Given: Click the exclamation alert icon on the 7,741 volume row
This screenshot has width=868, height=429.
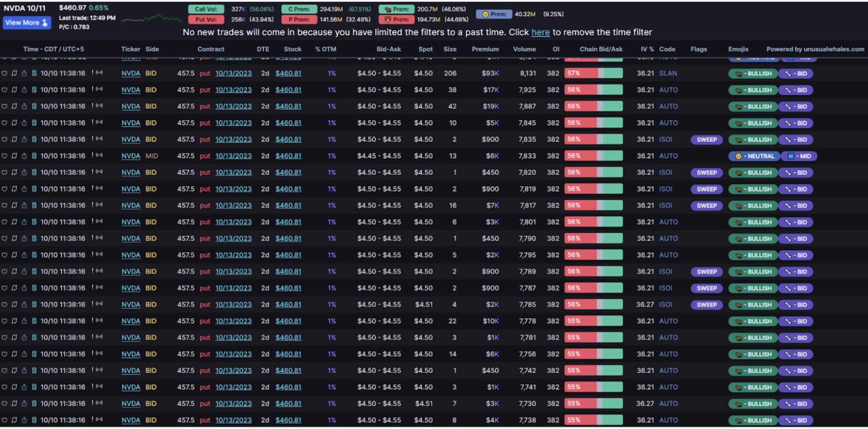Looking at the screenshot, I should click(x=93, y=386).
